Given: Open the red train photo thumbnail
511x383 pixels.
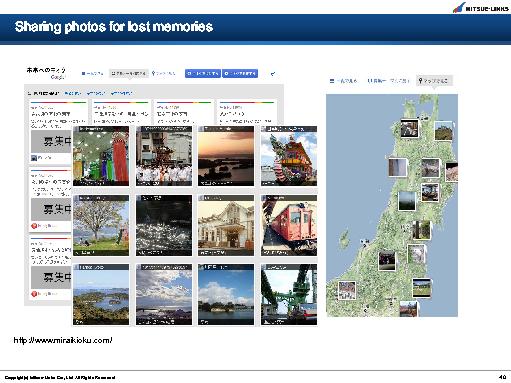Looking at the screenshot, I should 289,225.
